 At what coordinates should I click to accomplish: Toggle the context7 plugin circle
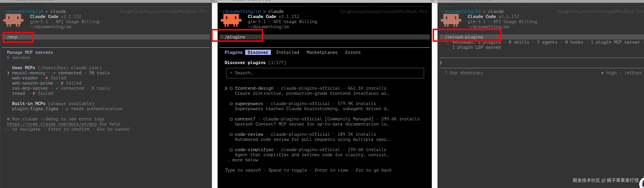point(231,119)
